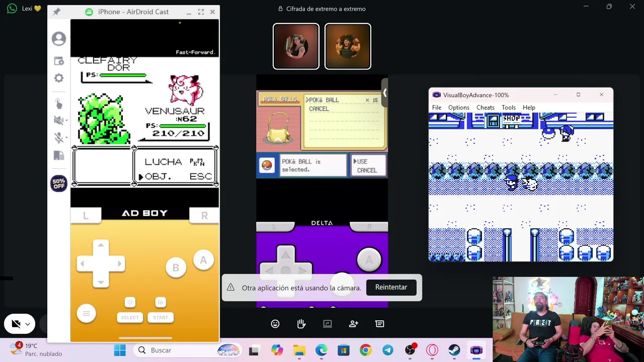The image size is (644, 362).
Task: Click small icon above START in AD BOY
Action: 160,302
